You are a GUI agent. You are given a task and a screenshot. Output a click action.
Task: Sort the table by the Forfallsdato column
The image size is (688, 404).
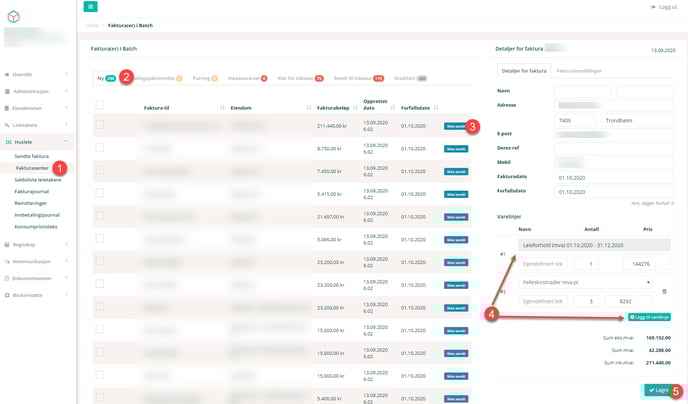436,108
